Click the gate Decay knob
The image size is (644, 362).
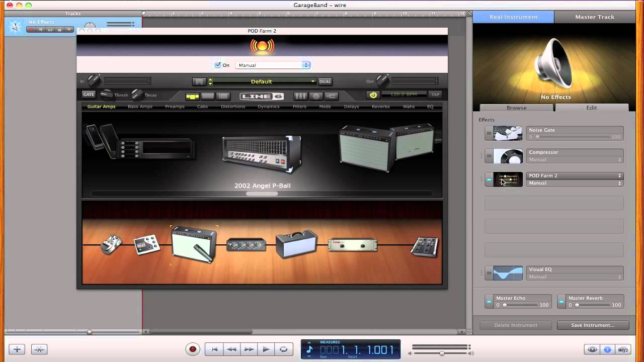137,95
